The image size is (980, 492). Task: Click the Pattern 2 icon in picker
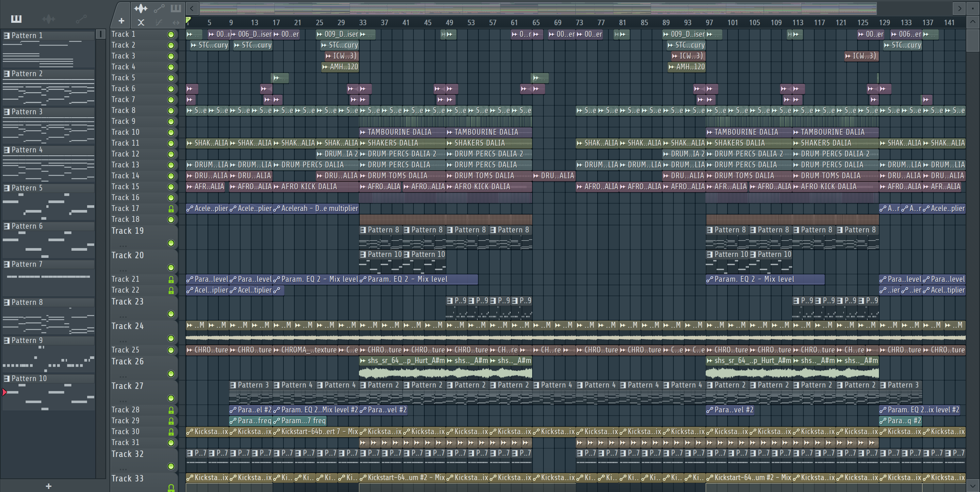(6, 73)
